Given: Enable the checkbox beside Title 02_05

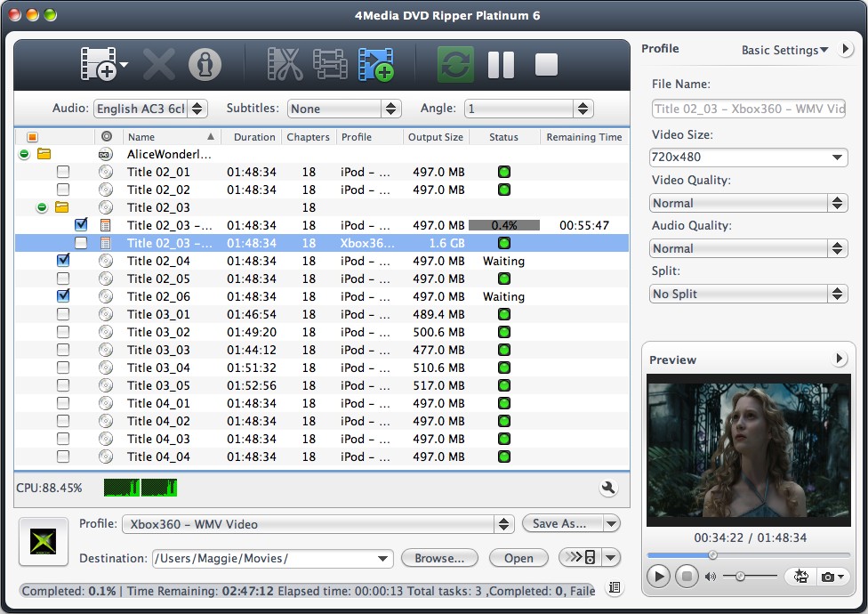Looking at the screenshot, I should [x=63, y=279].
